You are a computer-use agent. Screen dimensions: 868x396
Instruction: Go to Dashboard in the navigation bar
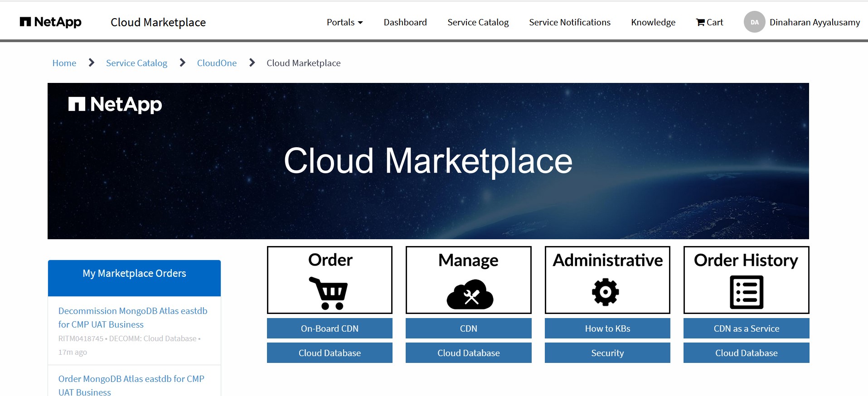coord(405,22)
